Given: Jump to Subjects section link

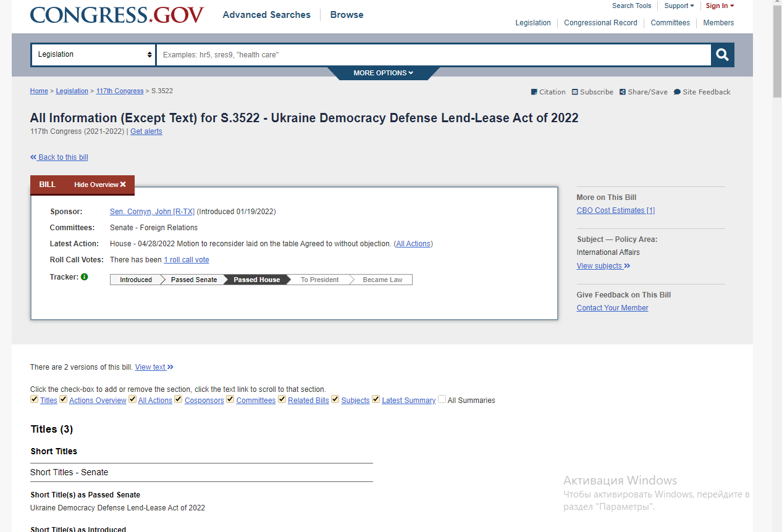Looking at the screenshot, I should coord(356,401).
